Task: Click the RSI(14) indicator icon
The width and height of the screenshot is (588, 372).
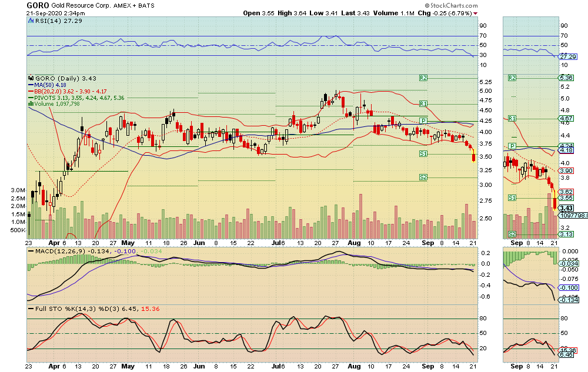Action: (31, 21)
